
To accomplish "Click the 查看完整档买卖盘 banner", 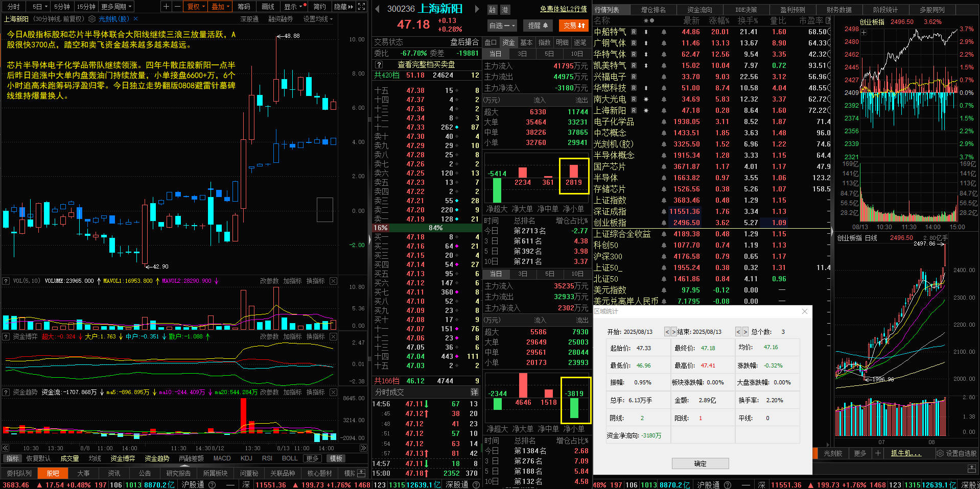I will pos(426,65).
